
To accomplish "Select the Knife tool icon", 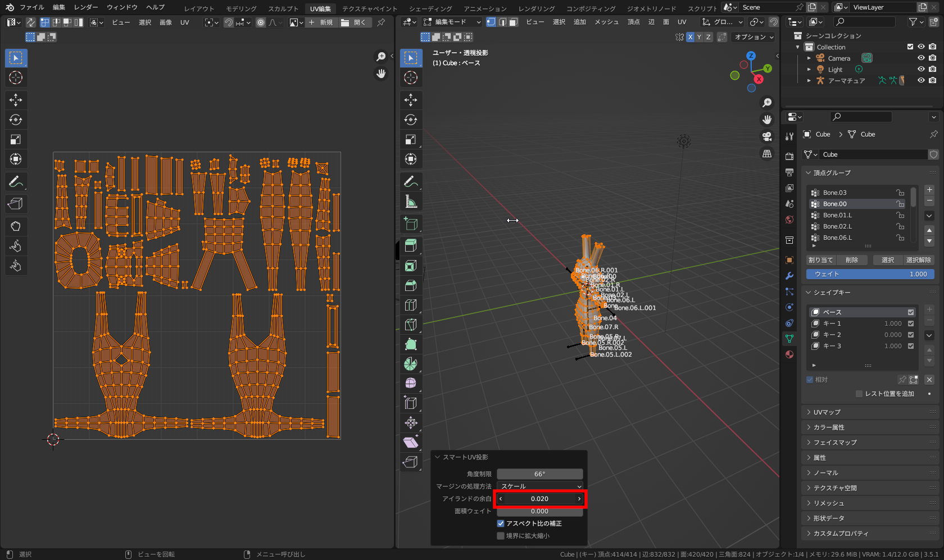I will coord(411,325).
